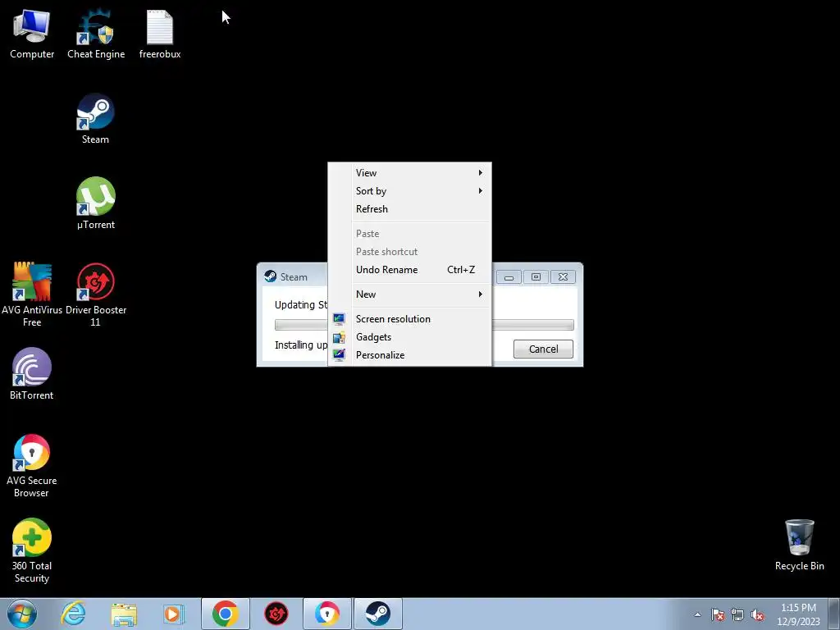This screenshot has width=840, height=630.
Task: Show hidden tray icons arrow
Action: (697, 615)
